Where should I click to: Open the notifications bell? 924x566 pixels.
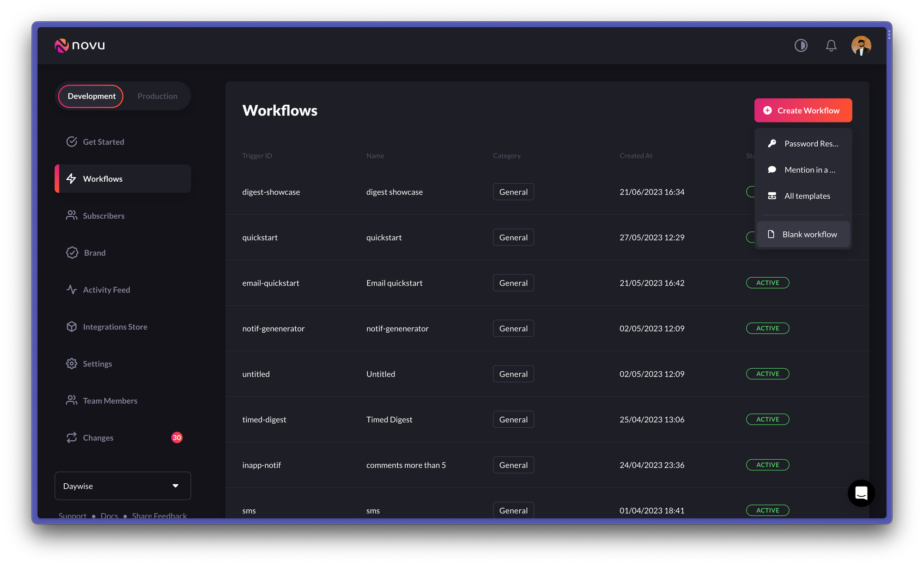coord(831,45)
